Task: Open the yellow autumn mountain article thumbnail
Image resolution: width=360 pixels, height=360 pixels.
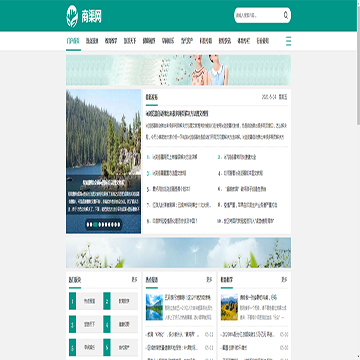Action: (229, 307)
